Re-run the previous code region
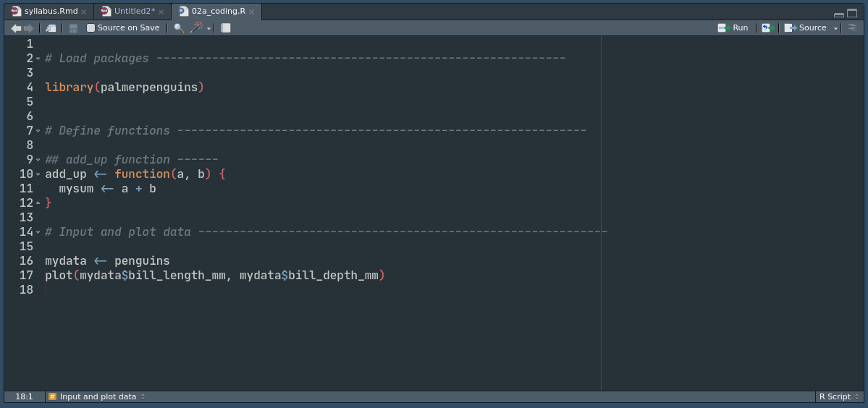This screenshot has height=408, width=868. coord(767,28)
